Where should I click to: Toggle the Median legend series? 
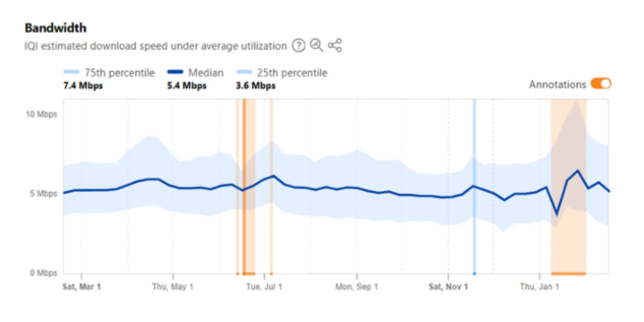[x=206, y=73]
